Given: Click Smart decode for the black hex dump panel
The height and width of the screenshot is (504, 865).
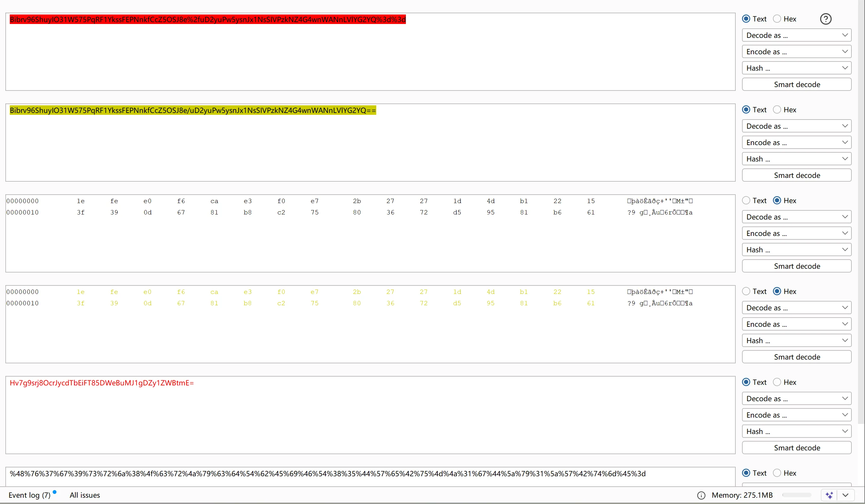Looking at the screenshot, I should pyautogui.click(x=796, y=266).
